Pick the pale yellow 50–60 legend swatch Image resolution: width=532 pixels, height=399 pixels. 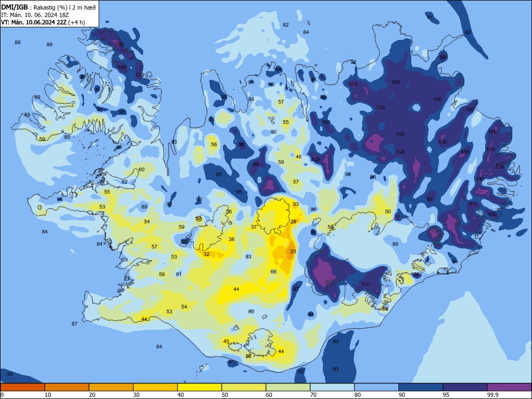(x=244, y=387)
